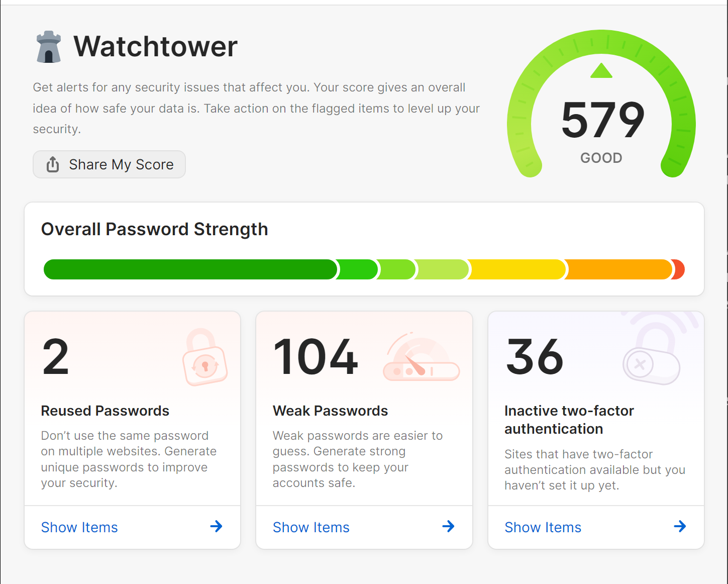Screen dimensions: 728x584
Task: Open Show Items for Inactive two-factor authentication
Action: (x=543, y=527)
